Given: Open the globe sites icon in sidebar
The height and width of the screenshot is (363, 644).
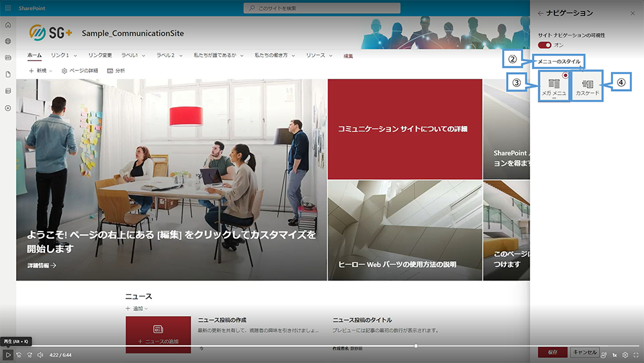Looking at the screenshot, I should click(x=8, y=41).
